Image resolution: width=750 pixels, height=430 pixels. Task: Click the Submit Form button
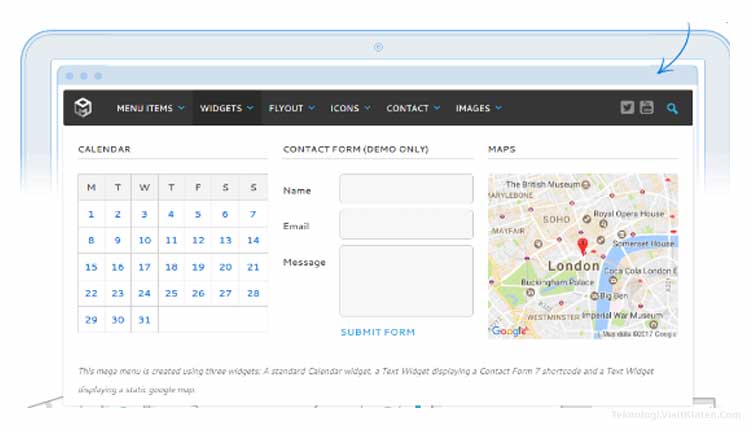(377, 332)
